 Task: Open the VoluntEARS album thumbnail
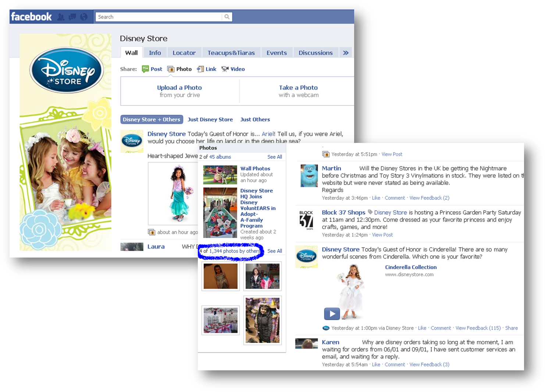[220, 213]
